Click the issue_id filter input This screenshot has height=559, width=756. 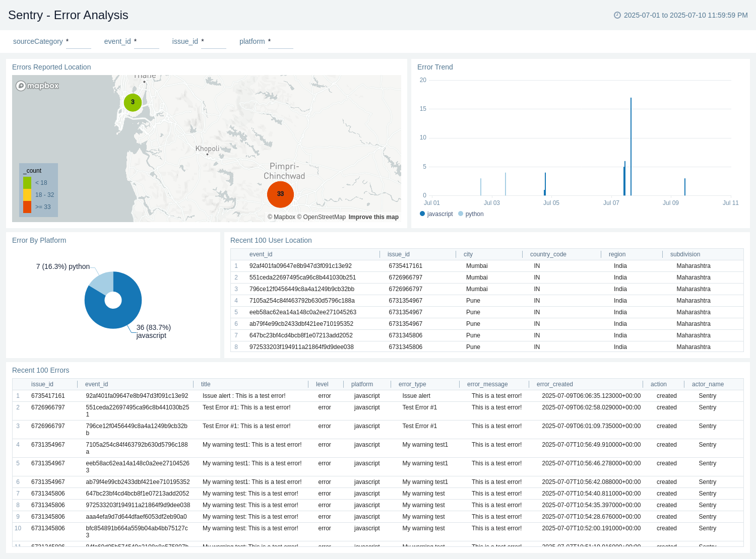click(214, 42)
